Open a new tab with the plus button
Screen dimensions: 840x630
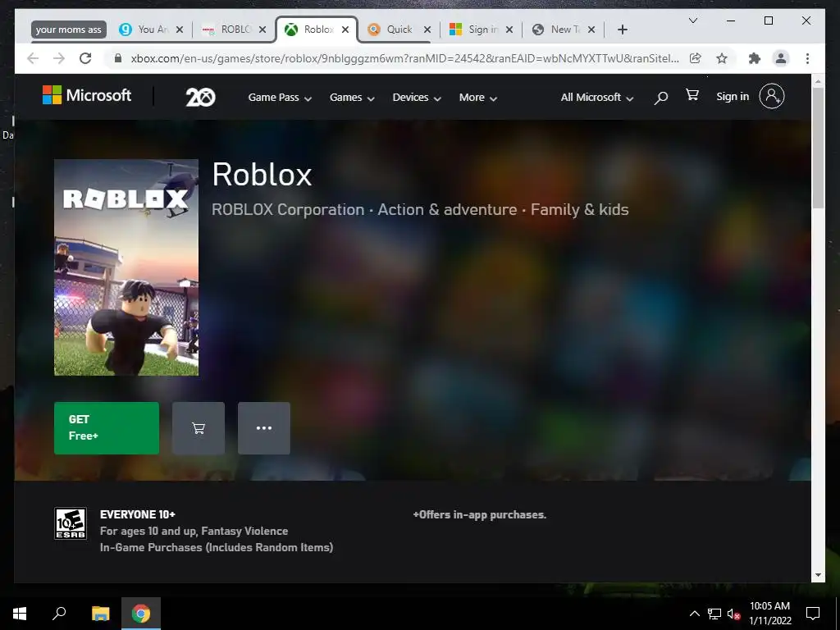(x=623, y=30)
